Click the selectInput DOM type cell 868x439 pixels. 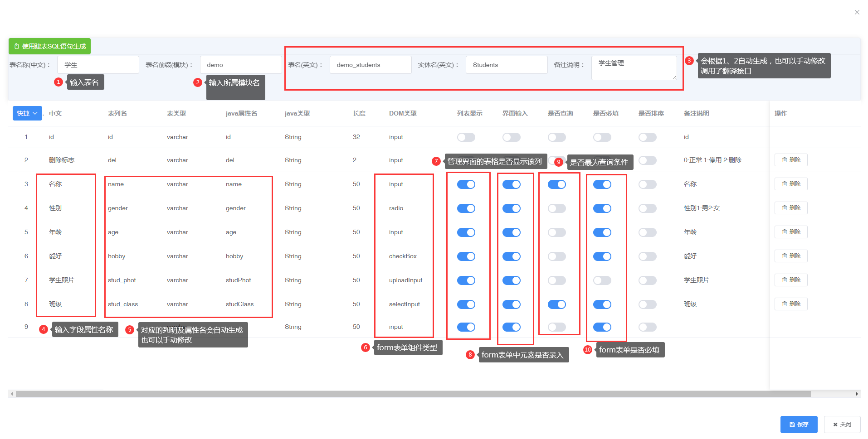point(405,304)
